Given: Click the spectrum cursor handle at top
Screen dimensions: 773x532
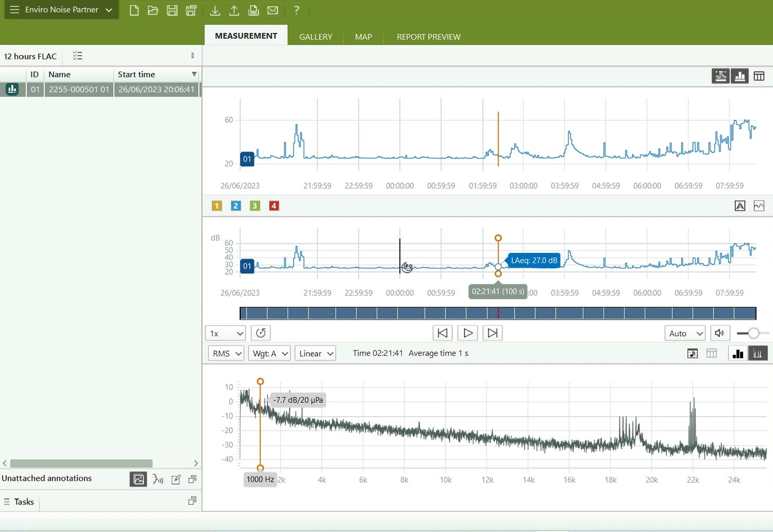Looking at the screenshot, I should 261,381.
